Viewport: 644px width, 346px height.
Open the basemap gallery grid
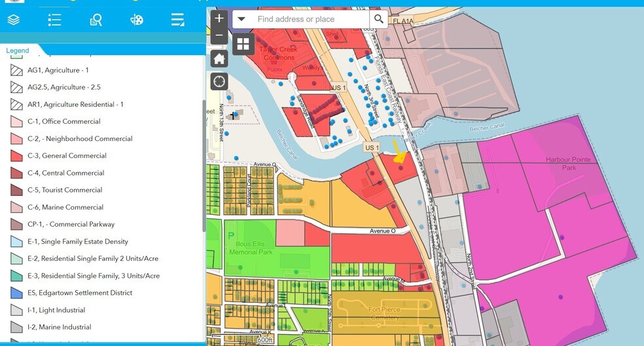243,44
